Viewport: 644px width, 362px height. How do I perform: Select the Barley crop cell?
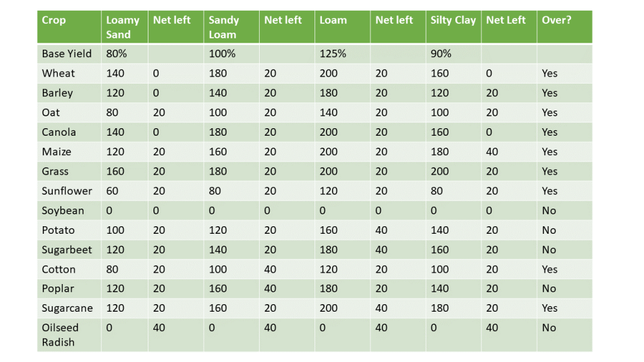tap(57, 92)
